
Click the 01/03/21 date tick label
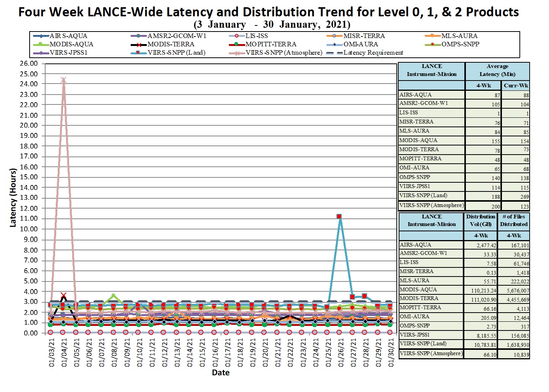click(x=52, y=353)
